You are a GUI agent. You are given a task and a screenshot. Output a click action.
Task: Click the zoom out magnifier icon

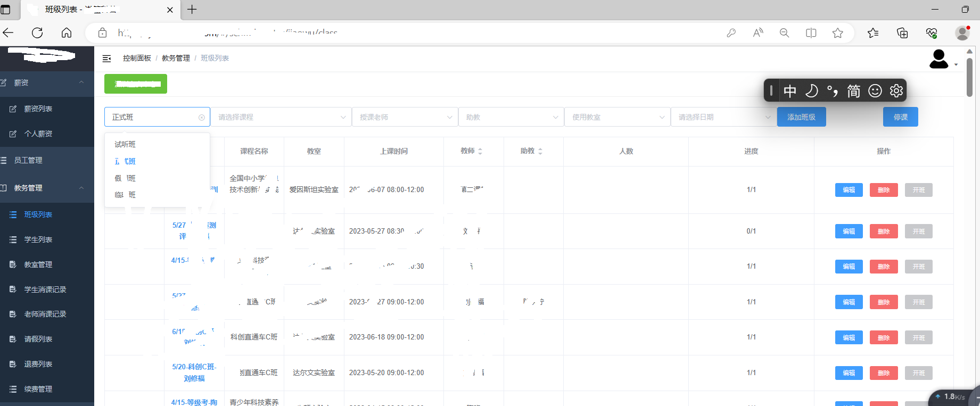tap(784, 33)
